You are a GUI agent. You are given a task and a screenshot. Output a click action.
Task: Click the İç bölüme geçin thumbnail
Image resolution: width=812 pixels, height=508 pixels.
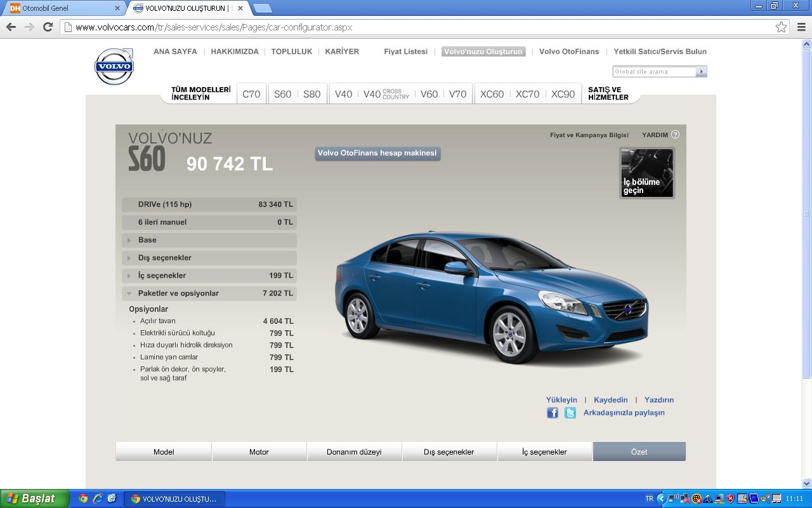647,173
